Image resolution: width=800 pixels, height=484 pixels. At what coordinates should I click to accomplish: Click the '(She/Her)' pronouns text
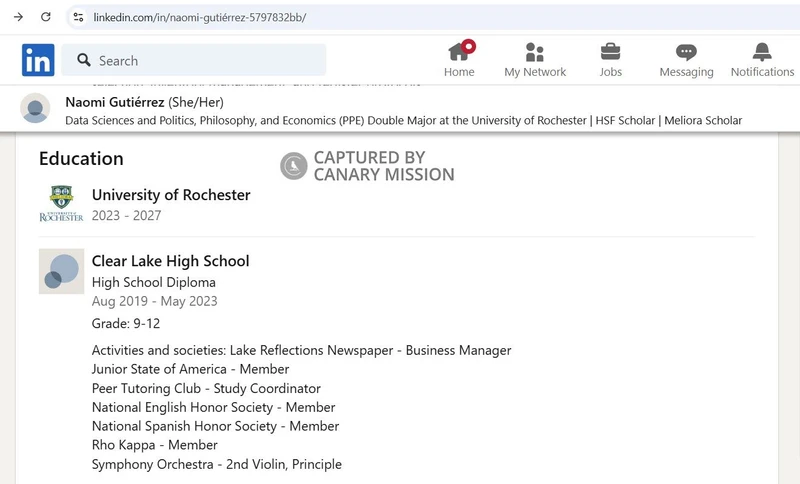click(x=196, y=103)
